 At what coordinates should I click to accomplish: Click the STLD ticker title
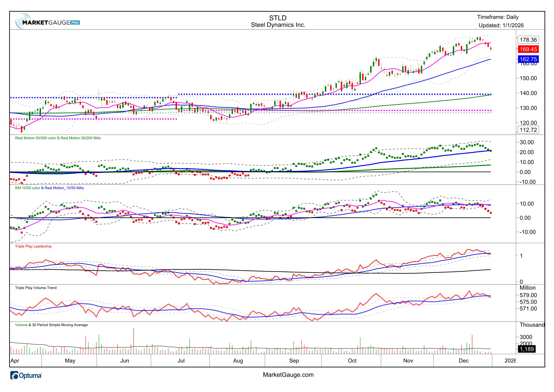[x=278, y=18]
